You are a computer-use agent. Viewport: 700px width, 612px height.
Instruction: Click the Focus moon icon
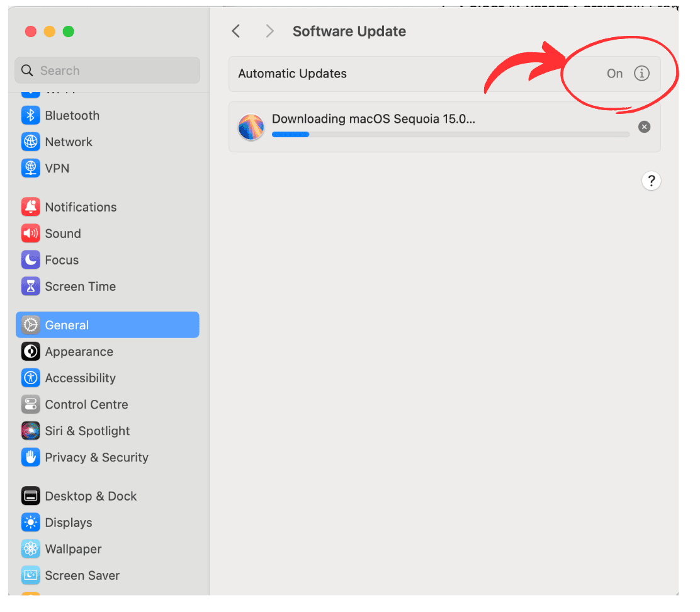coord(30,260)
